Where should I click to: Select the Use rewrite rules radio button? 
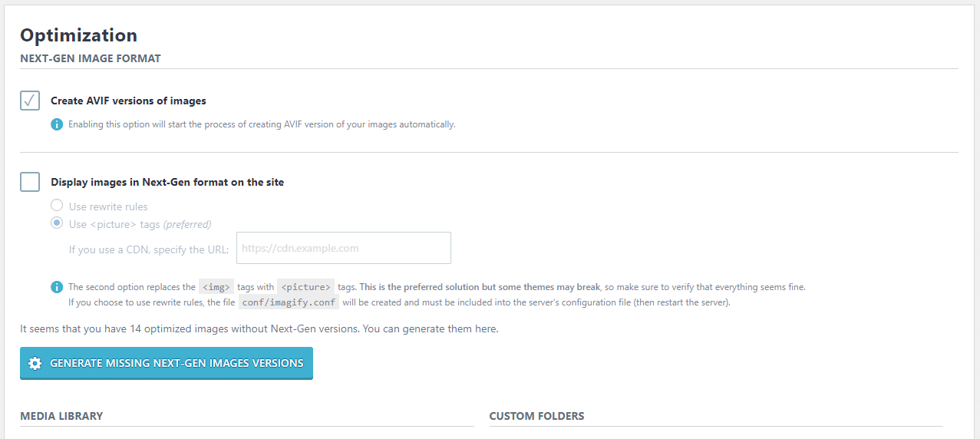[x=57, y=206]
